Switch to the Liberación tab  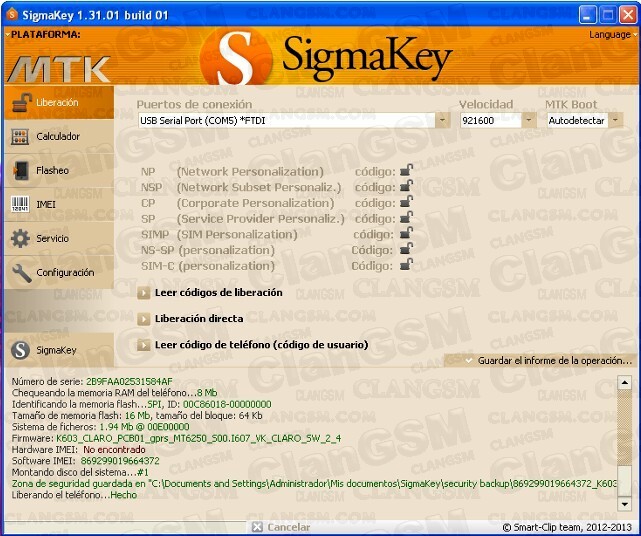59,102
